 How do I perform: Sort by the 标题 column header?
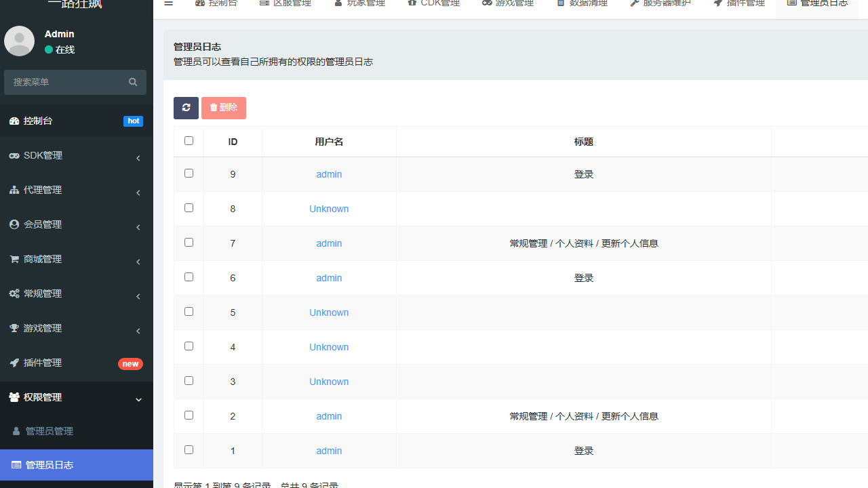click(x=584, y=142)
